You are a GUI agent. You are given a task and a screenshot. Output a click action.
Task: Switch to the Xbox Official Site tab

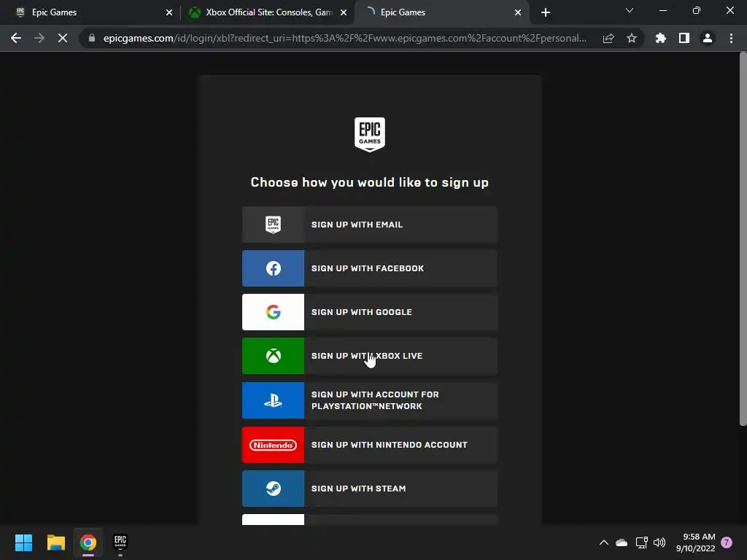[267, 12]
